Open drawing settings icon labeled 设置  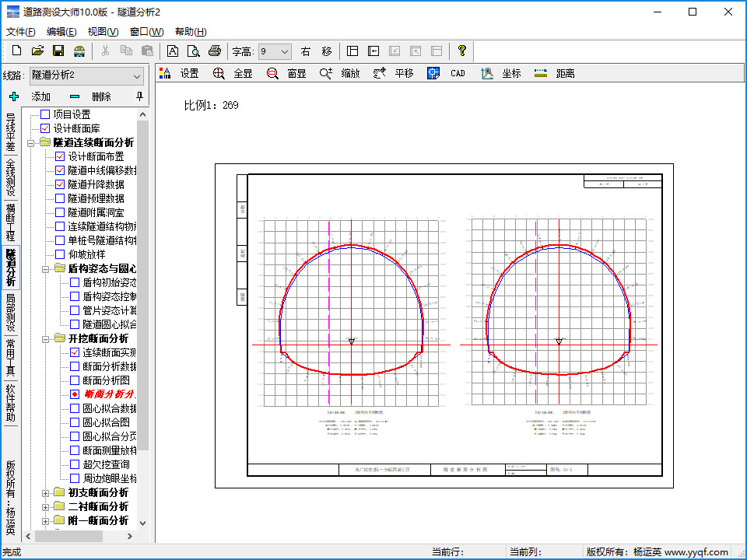coord(165,73)
